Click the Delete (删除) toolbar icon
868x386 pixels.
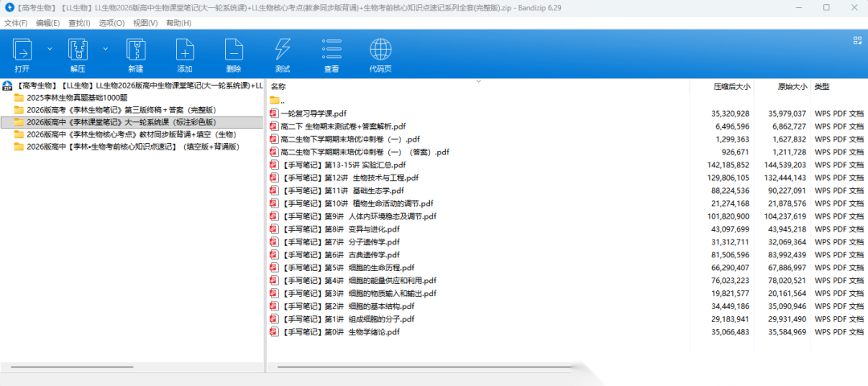click(233, 50)
